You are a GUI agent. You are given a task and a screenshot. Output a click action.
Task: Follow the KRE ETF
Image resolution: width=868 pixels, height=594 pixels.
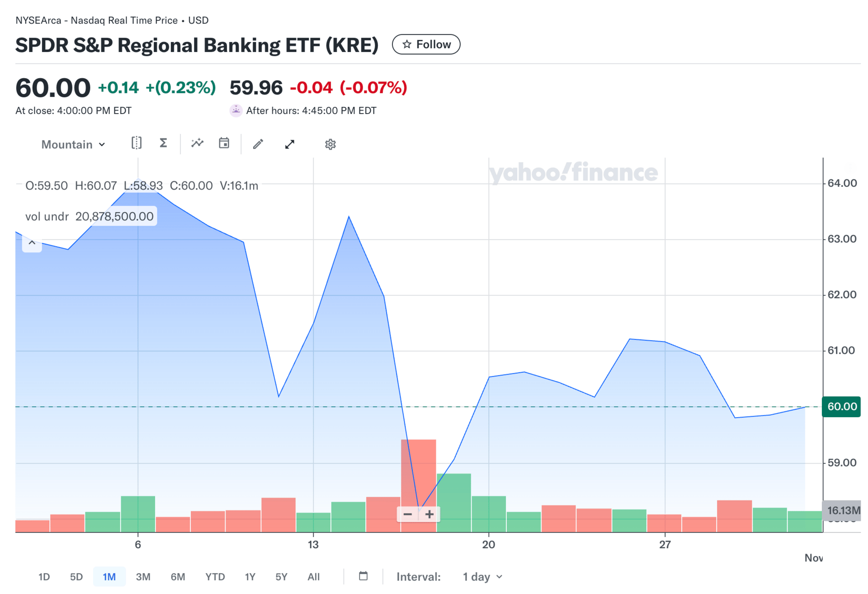click(426, 44)
